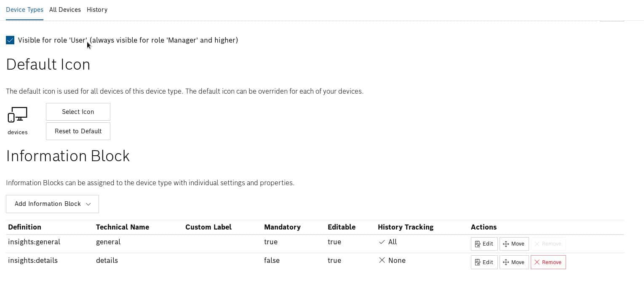644x281 pixels.
Task: Select the Device Types tab
Action: [24, 10]
